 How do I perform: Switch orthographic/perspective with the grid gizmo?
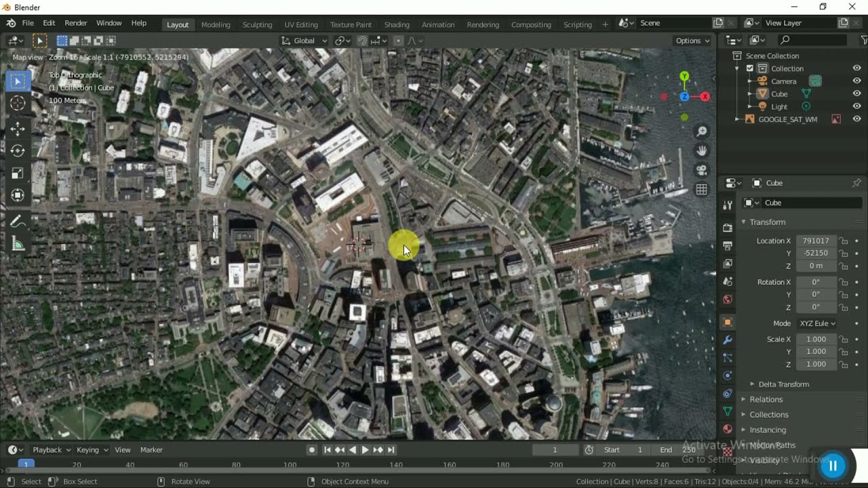(x=702, y=190)
